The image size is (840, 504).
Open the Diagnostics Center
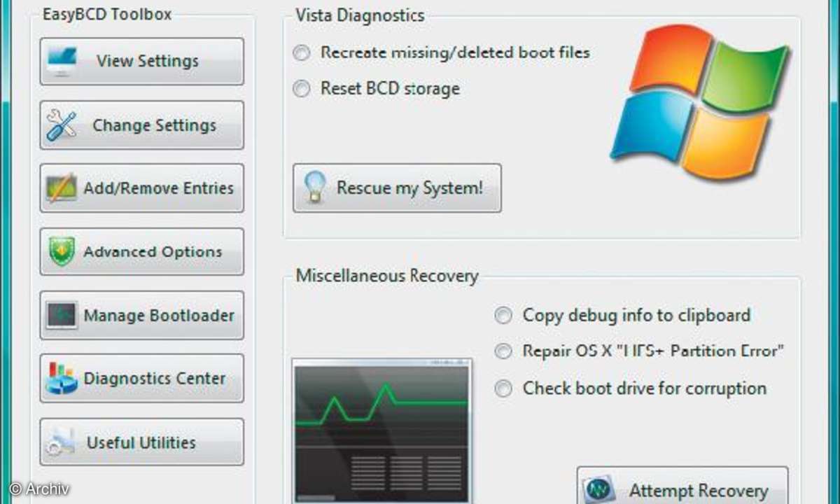(142, 379)
